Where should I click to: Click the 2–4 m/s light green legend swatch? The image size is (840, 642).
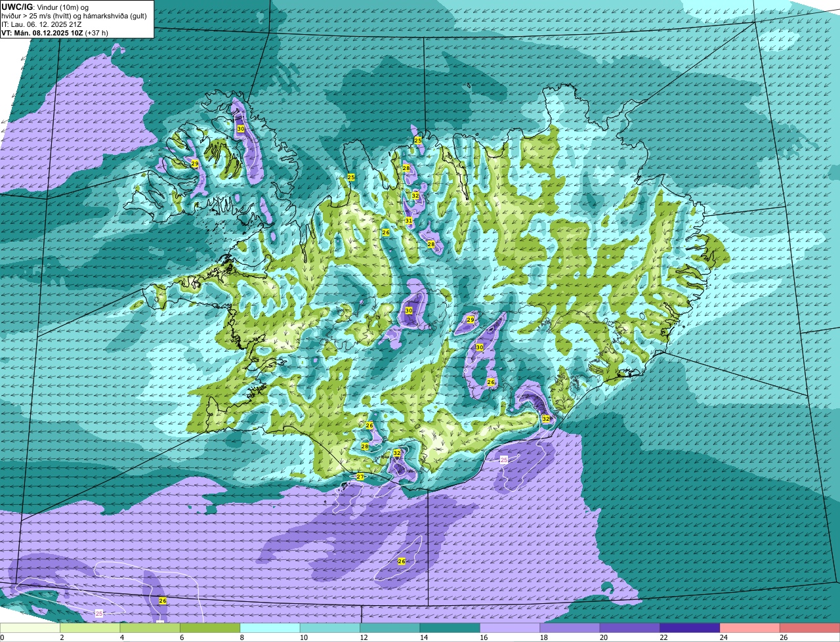point(90,628)
